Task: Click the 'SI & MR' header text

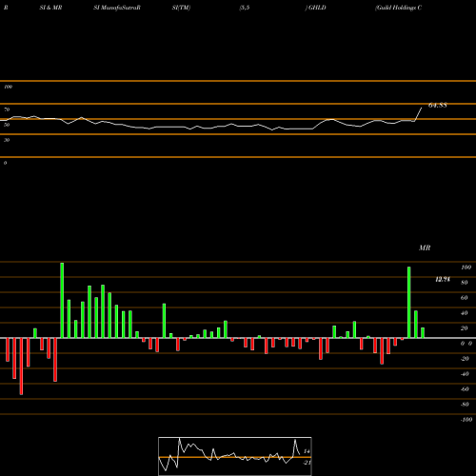Action: (50, 8)
